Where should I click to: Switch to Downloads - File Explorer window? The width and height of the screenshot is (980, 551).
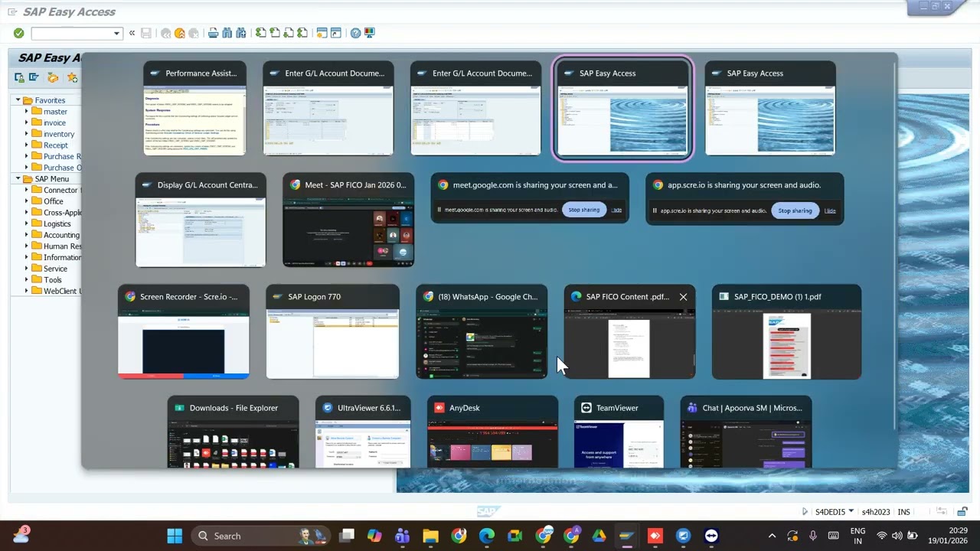click(233, 432)
